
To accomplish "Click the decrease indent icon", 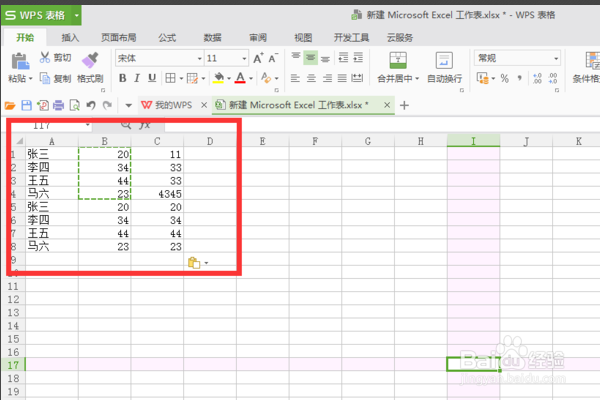I will (x=343, y=58).
